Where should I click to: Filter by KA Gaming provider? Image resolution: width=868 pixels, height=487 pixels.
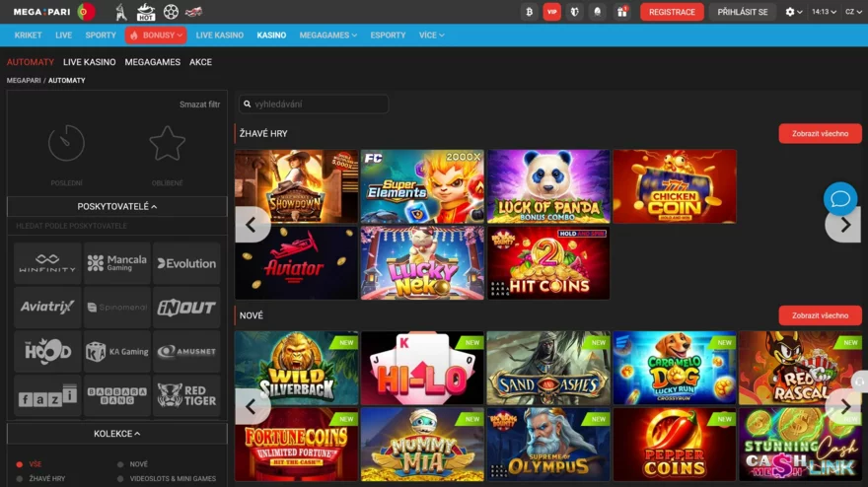pos(116,351)
